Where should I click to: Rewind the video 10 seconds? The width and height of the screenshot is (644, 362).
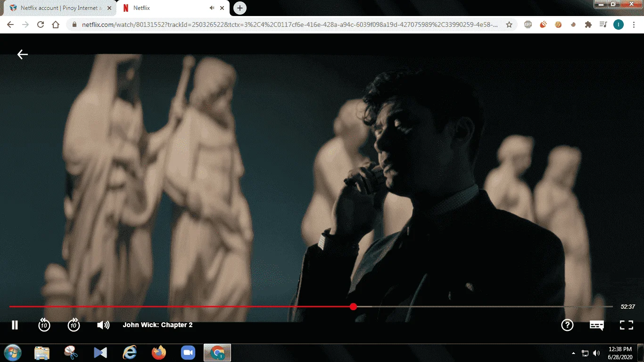coord(44,325)
